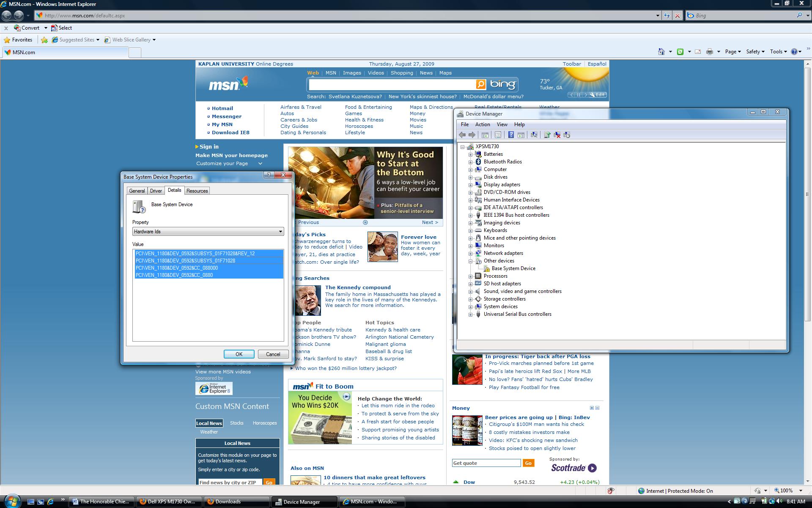Click the IE icon in Quick Launch
Image resolution: width=812 pixels, height=508 pixels.
pyautogui.click(x=50, y=502)
